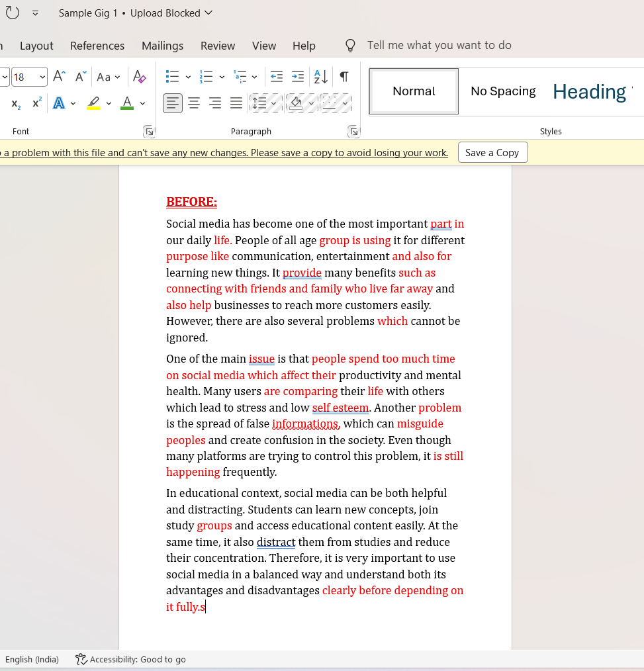Image resolution: width=644 pixels, height=671 pixels.
Task: Toggle center alignment
Action: [x=194, y=103]
